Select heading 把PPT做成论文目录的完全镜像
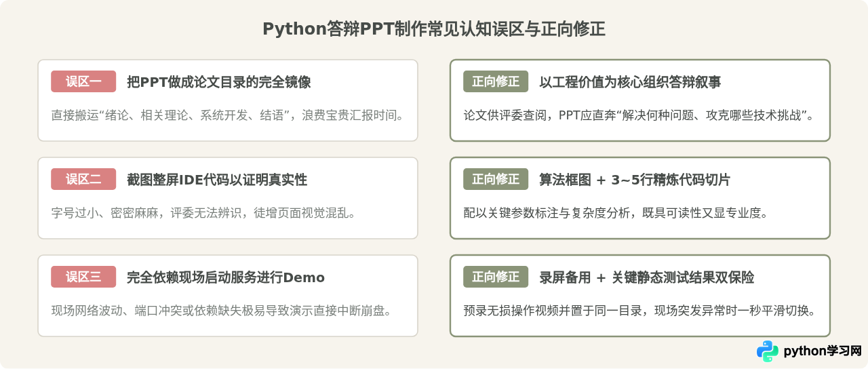 click(219, 82)
